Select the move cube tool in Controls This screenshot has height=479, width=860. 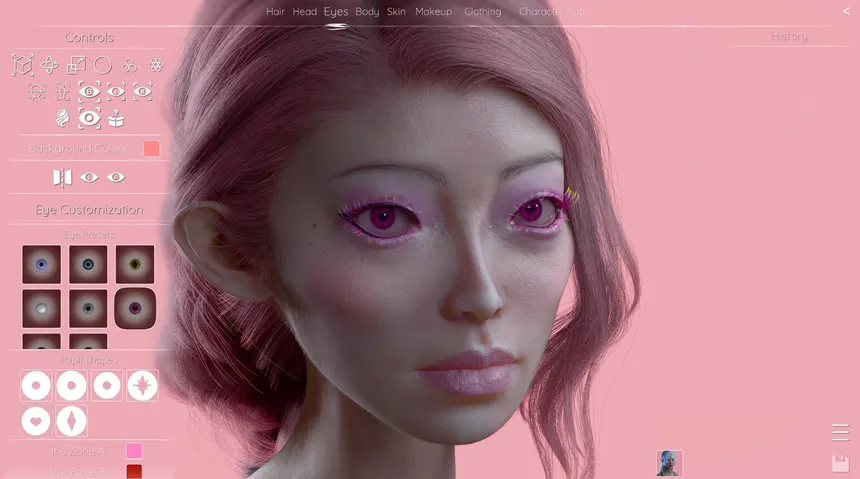(x=22, y=65)
